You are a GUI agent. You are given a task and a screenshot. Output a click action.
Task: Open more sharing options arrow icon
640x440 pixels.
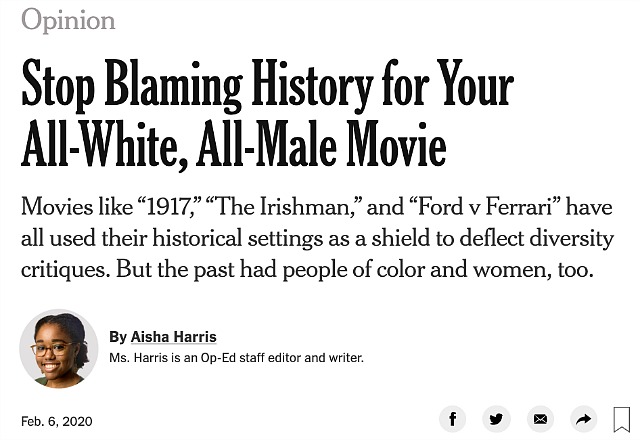point(584,419)
